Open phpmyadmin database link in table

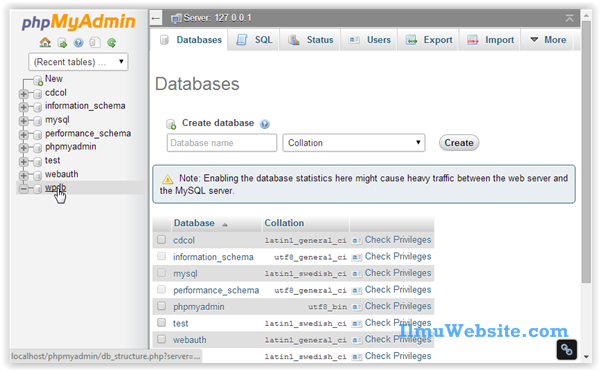tap(199, 307)
